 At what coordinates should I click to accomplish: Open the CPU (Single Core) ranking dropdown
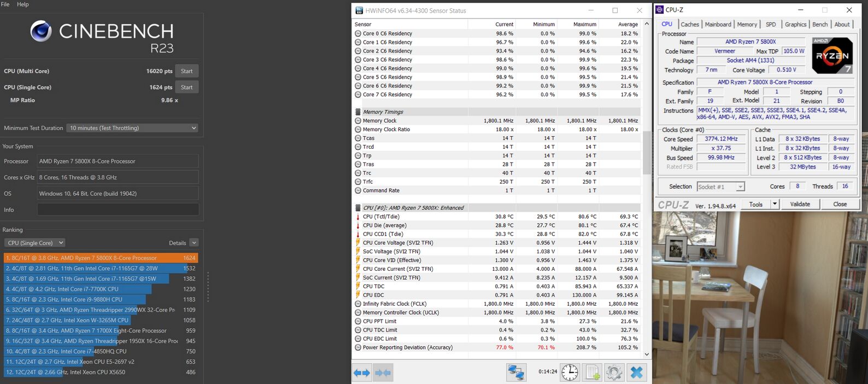click(x=35, y=243)
